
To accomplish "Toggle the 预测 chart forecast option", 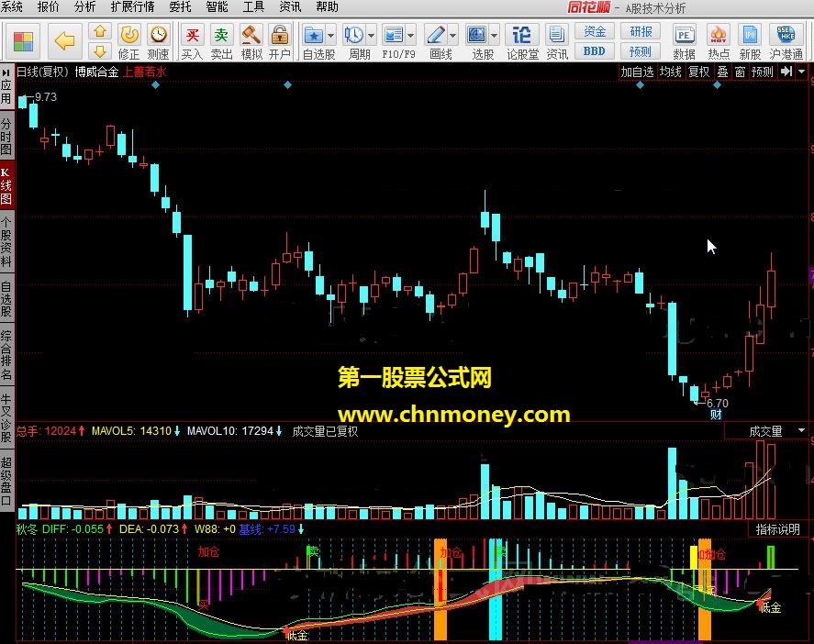I will (x=763, y=72).
